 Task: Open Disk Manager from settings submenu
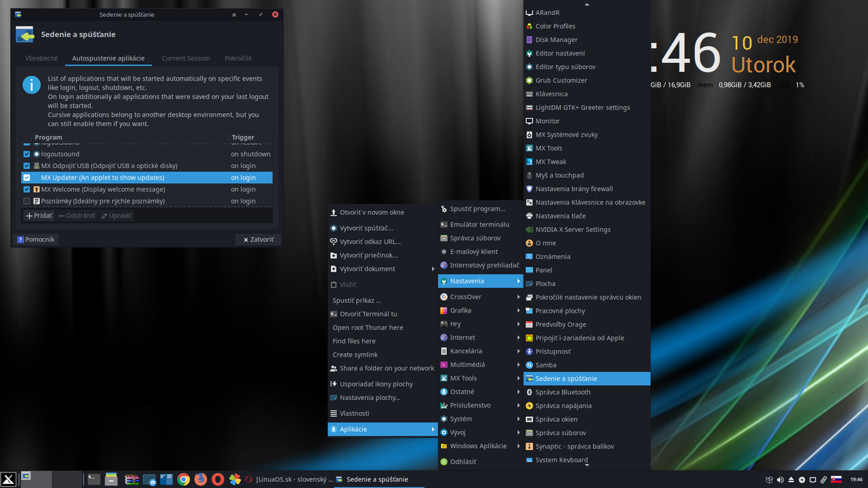pyautogui.click(x=587, y=39)
